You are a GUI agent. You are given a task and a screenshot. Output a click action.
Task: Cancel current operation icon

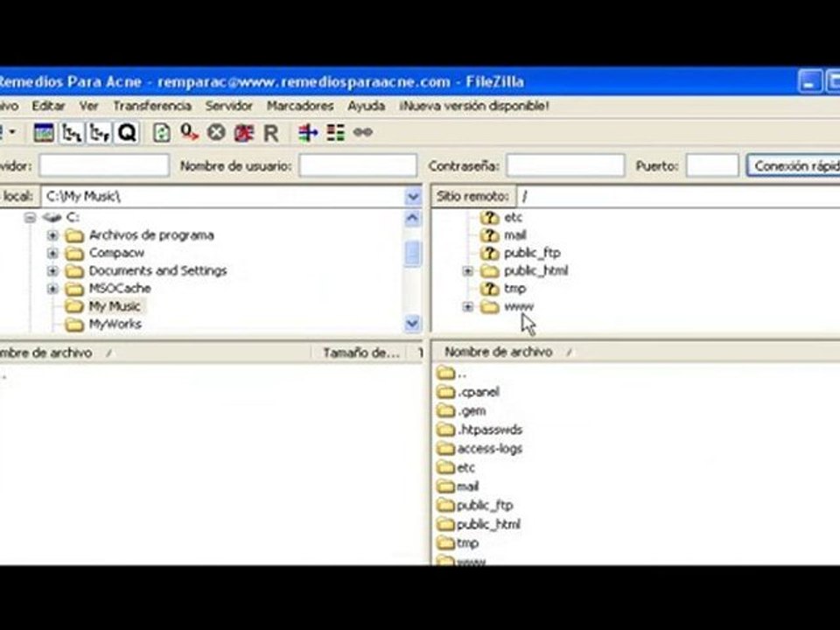pos(216,132)
